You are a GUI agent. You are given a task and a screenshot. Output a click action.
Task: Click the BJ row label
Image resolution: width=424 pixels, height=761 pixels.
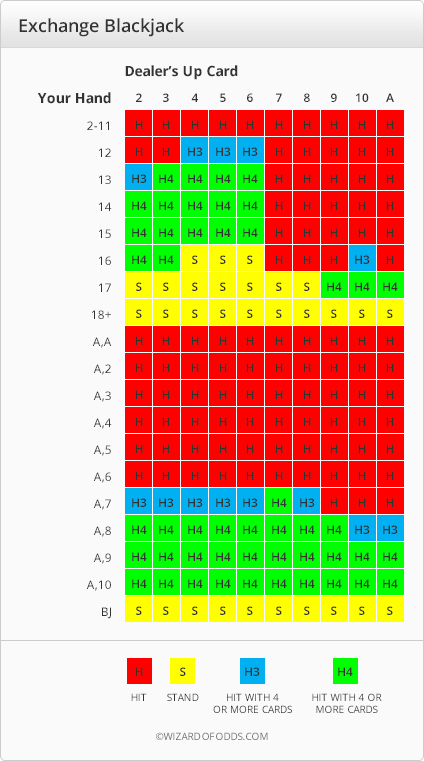(106, 612)
